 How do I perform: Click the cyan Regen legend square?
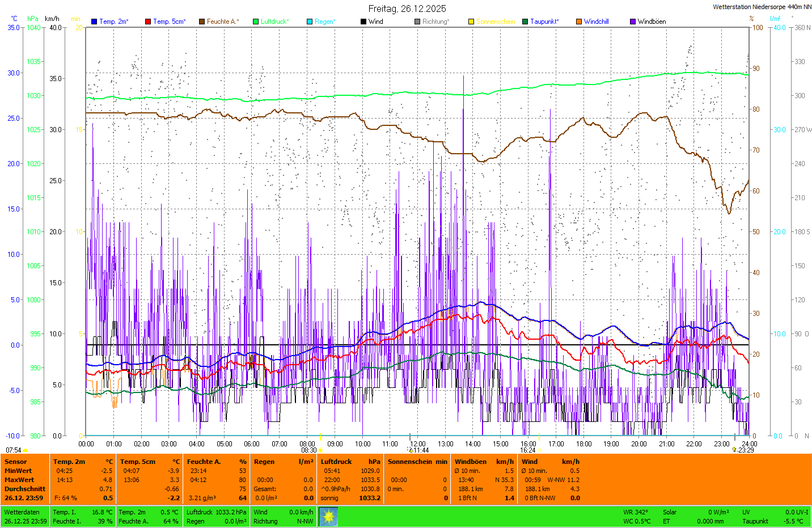tap(310, 22)
